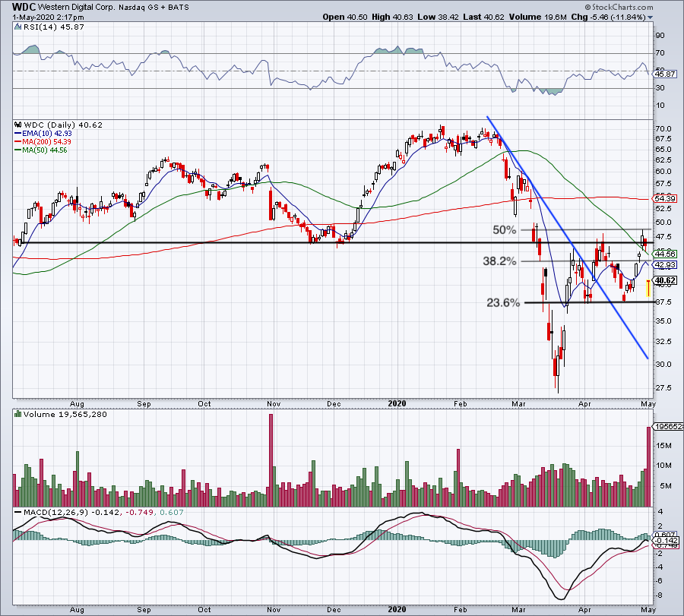The image size is (684, 616).
Task: Click the 40.62 last price tag on price axis
Action: tap(665, 280)
